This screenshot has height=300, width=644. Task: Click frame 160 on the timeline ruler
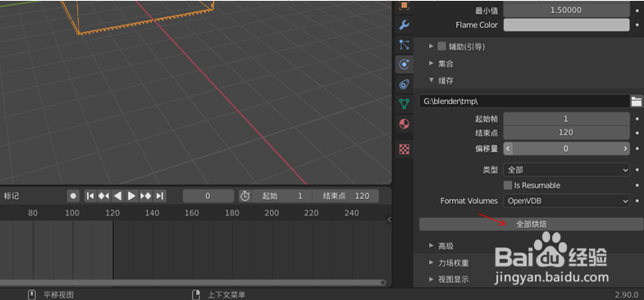tap(192, 213)
